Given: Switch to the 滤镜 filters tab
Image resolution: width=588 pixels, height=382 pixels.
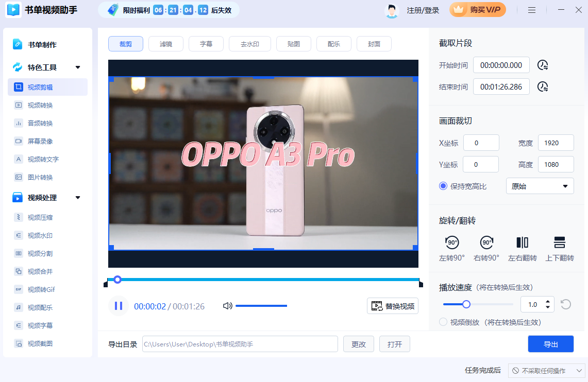Looking at the screenshot, I should click(166, 44).
